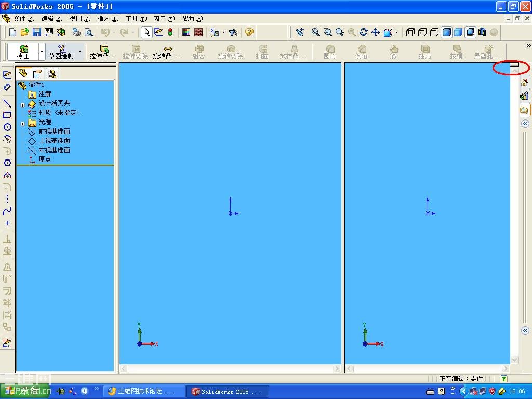This screenshot has width=532, height=399.
Task: Switch to the PropertyManager tab
Action: pyautogui.click(x=37, y=74)
